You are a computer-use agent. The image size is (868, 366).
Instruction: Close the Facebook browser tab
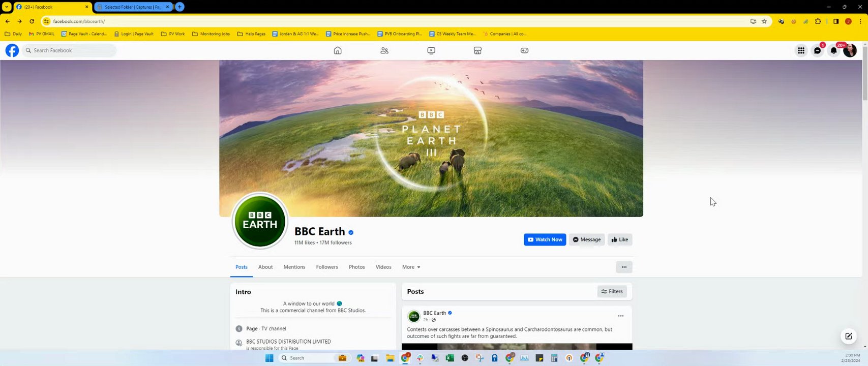click(x=86, y=7)
